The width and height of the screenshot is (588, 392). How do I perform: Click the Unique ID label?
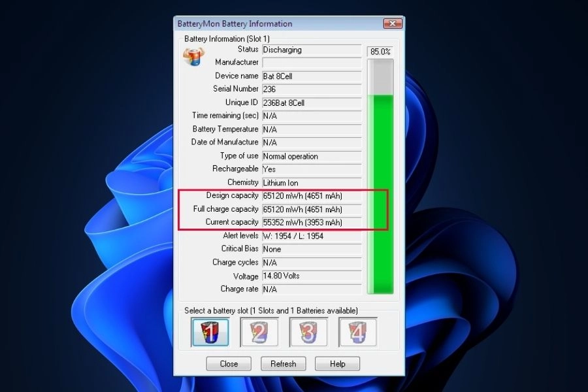coord(242,103)
